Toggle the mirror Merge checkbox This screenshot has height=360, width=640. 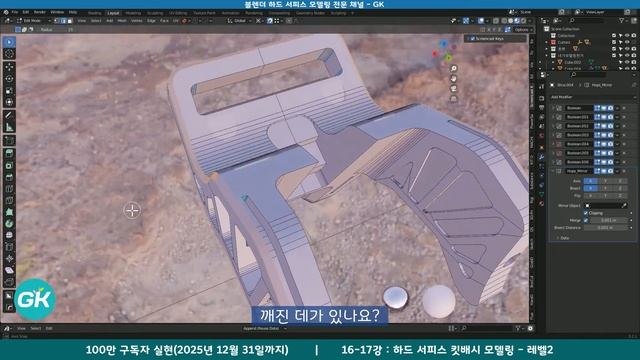coord(586,220)
